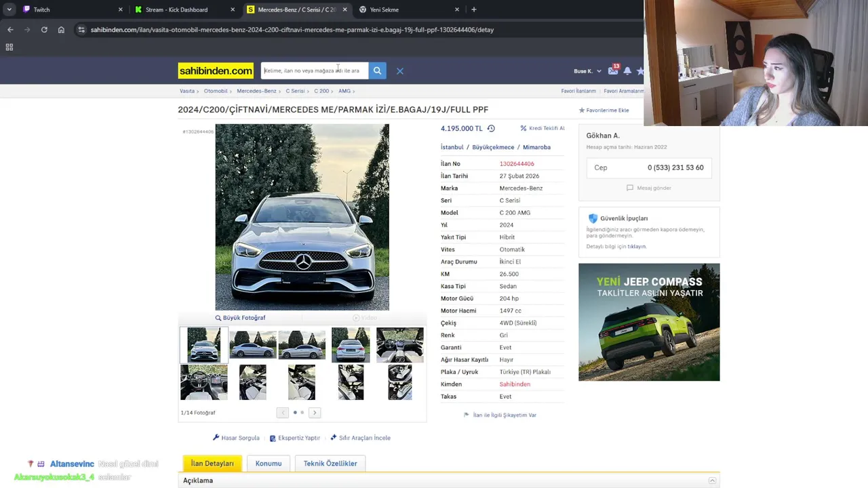This screenshot has height=488, width=868.
Task: Close the Twitch browser tab
Action: [x=121, y=9]
